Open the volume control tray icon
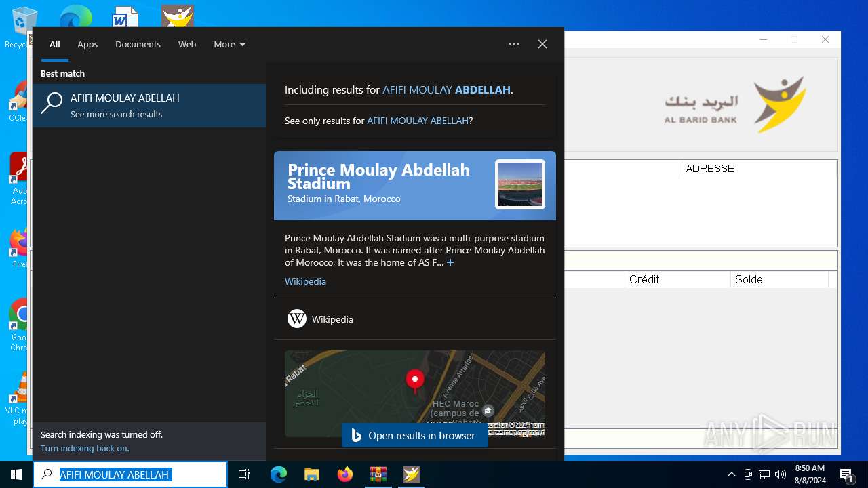 click(781, 474)
